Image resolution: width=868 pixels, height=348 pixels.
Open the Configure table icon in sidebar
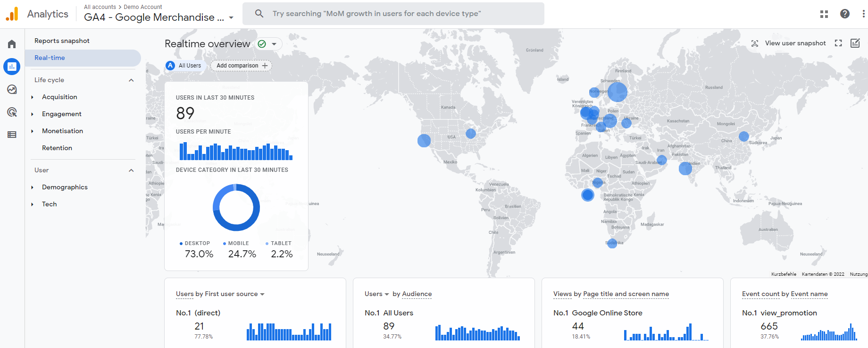pyautogui.click(x=12, y=135)
